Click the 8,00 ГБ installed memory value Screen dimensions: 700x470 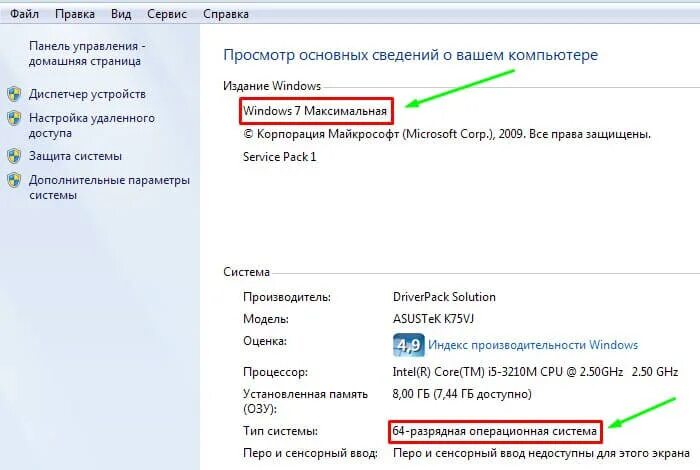[x=462, y=394]
